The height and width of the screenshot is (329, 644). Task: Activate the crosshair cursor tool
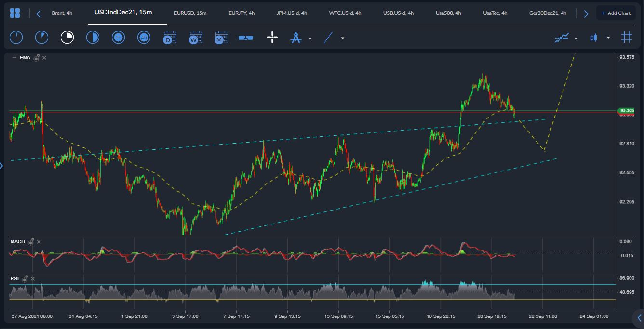272,38
